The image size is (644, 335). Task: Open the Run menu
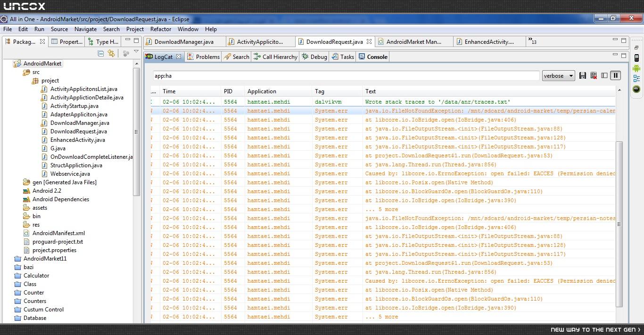point(40,29)
